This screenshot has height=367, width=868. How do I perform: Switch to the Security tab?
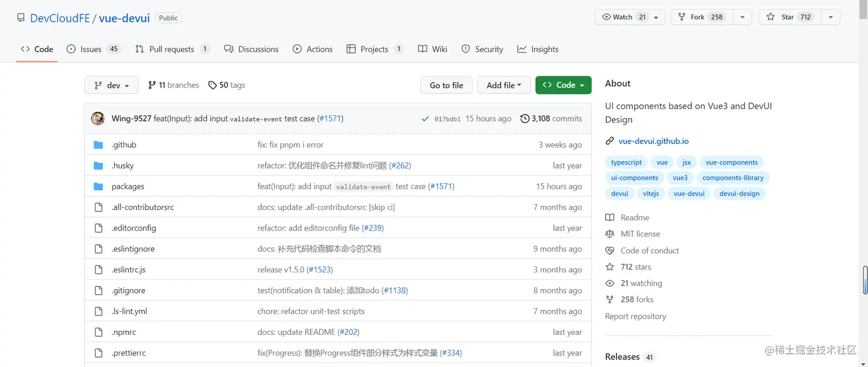(482, 49)
